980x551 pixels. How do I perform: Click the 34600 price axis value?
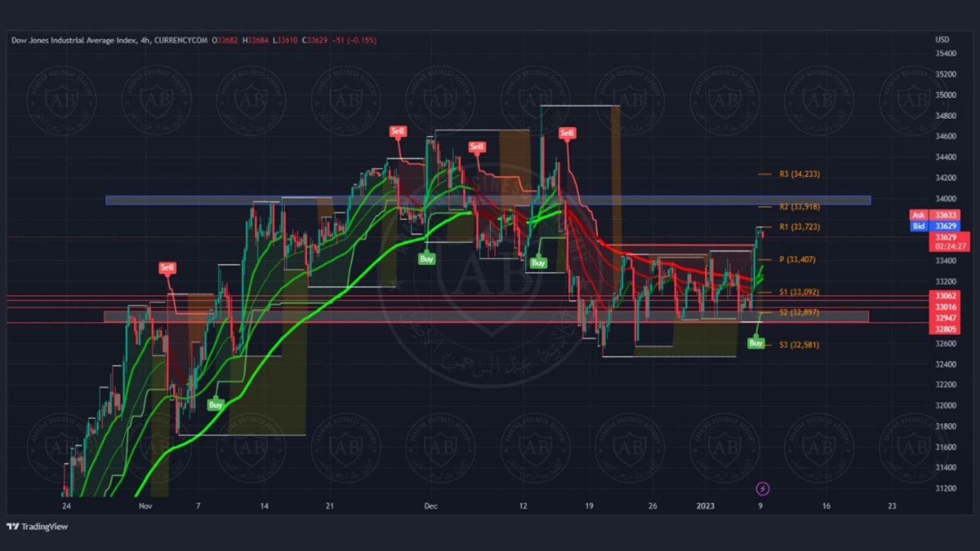[945, 136]
